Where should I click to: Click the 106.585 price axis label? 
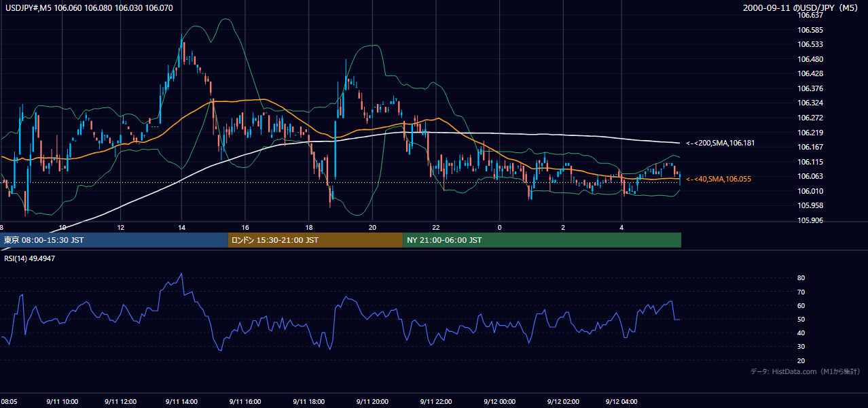click(x=810, y=30)
